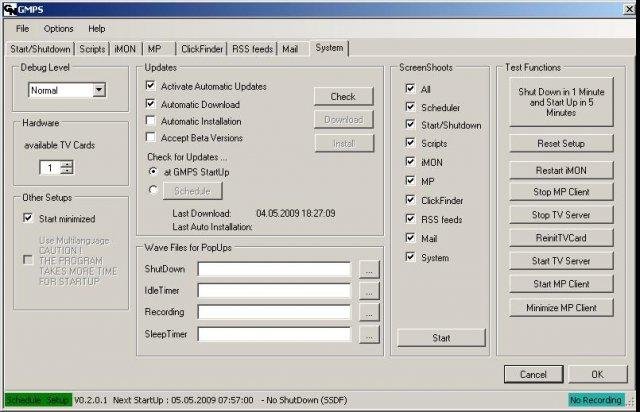The width and height of the screenshot is (640, 412).
Task: Click the Minimize MP Client button
Action: point(561,307)
